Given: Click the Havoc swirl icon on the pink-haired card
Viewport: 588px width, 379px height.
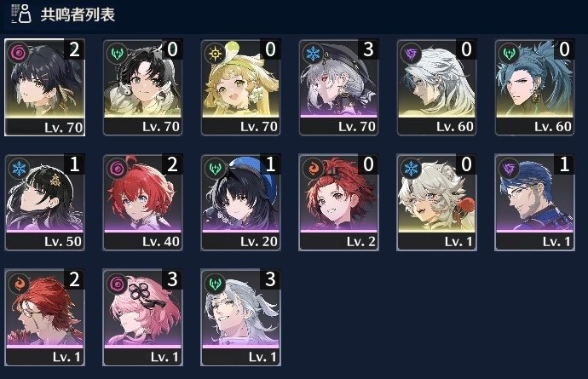Looking at the screenshot, I should pyautogui.click(x=117, y=284).
